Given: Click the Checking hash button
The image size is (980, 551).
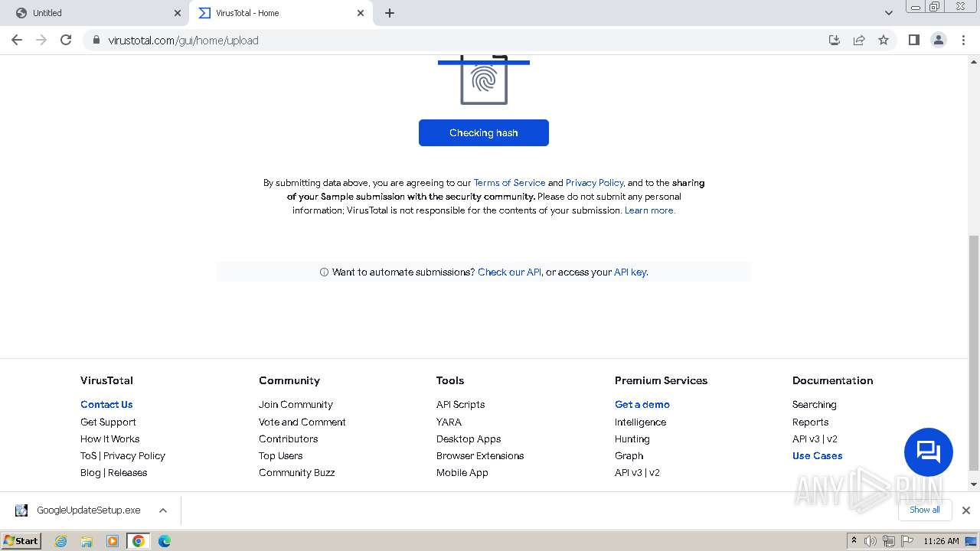Looking at the screenshot, I should click(x=484, y=132).
